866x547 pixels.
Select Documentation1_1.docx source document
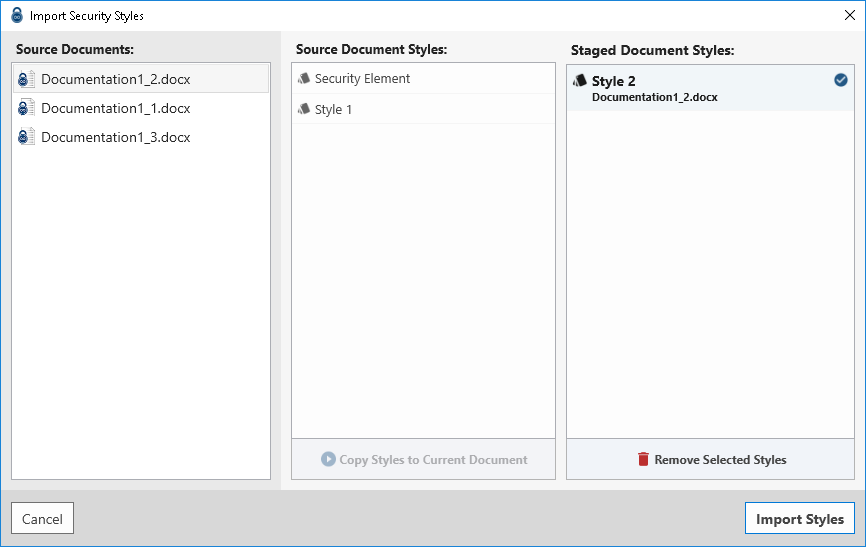pyautogui.click(x=115, y=108)
